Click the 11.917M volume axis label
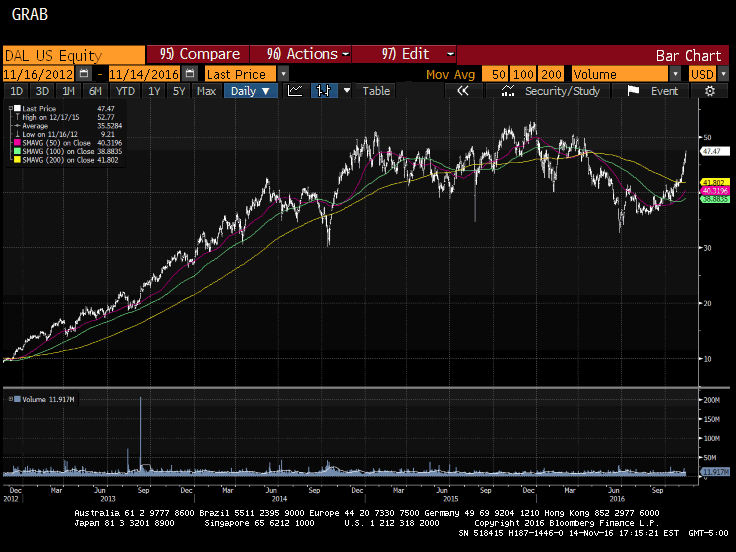Image resolution: width=736 pixels, height=552 pixels. [x=715, y=471]
